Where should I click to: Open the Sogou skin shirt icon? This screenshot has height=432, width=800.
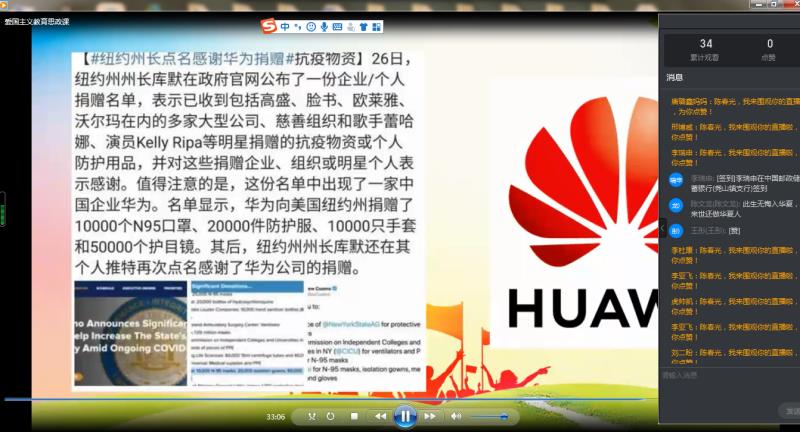click(363, 26)
